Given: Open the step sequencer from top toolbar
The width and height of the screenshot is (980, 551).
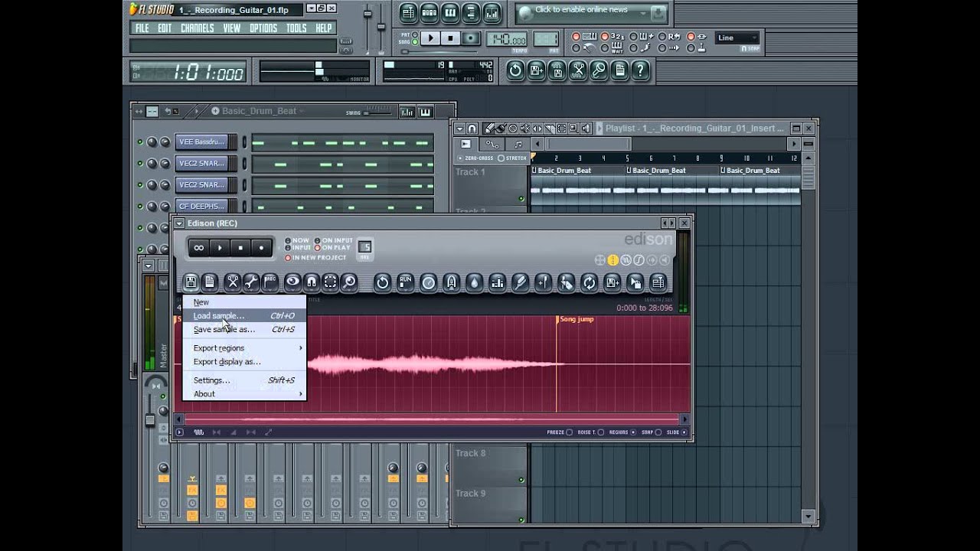Looking at the screenshot, I should [x=429, y=12].
